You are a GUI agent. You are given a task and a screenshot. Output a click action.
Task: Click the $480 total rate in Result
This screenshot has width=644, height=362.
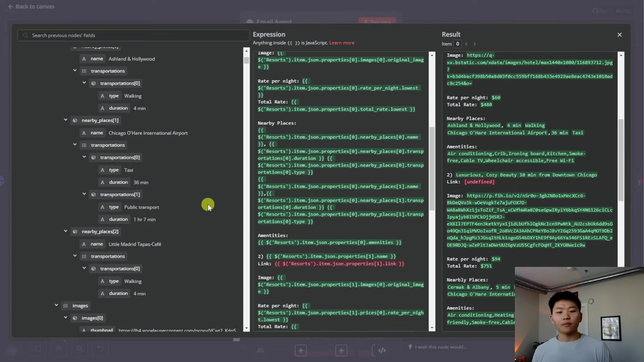pos(486,104)
